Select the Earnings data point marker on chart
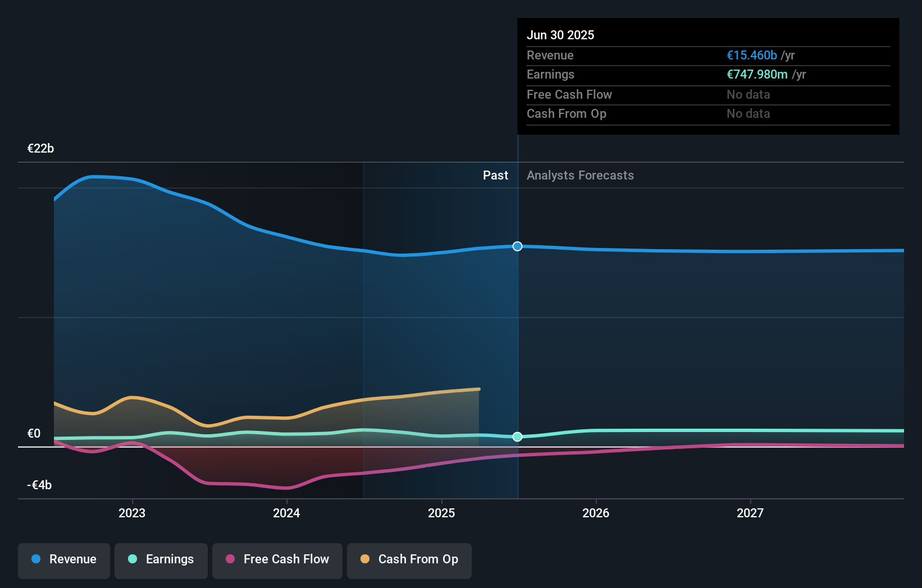Viewport: 922px width, 588px height. click(517, 437)
